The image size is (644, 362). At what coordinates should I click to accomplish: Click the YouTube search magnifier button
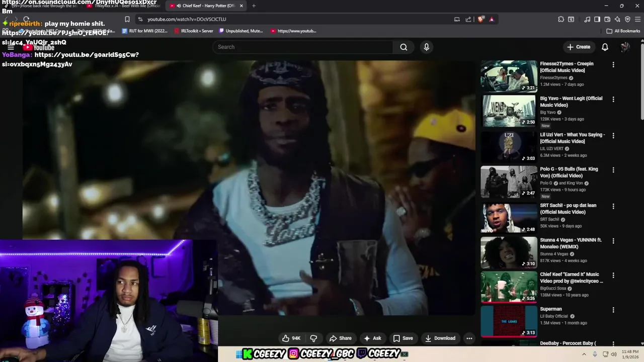pos(404,47)
